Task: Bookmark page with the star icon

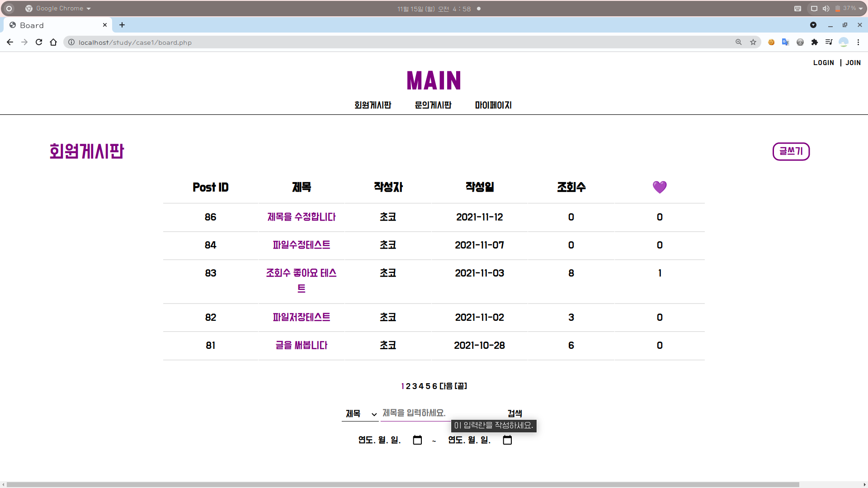Action: pyautogui.click(x=753, y=42)
